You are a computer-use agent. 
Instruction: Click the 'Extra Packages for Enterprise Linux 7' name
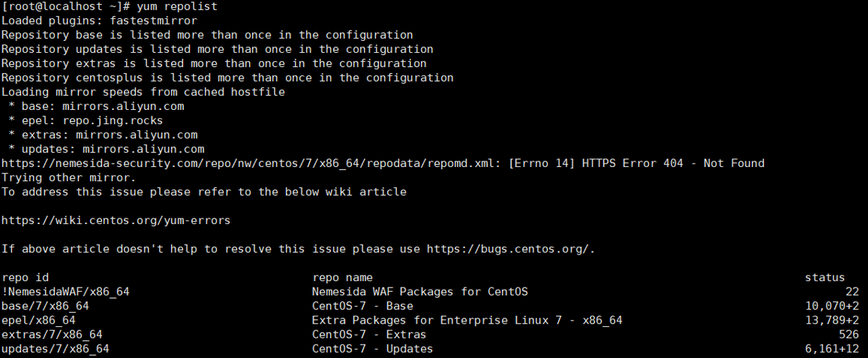tap(467, 321)
